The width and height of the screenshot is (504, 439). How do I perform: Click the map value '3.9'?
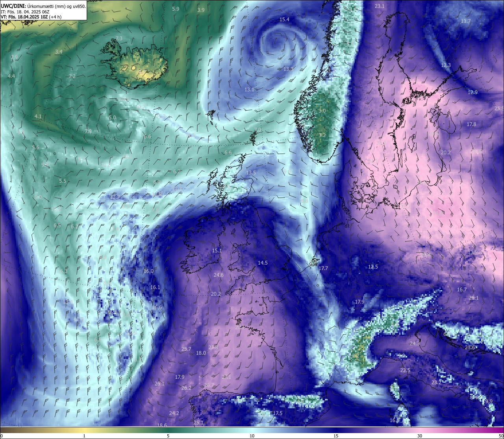pyautogui.click(x=201, y=10)
